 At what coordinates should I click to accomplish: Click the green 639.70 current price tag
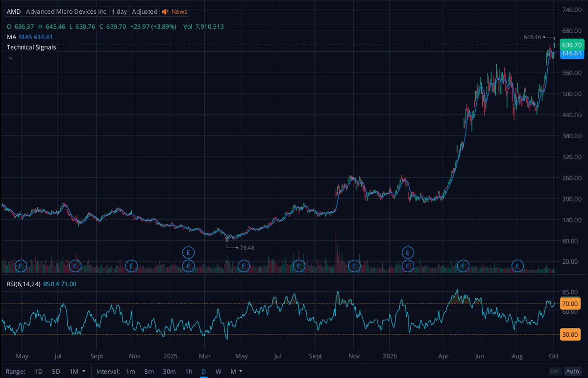[571, 45]
